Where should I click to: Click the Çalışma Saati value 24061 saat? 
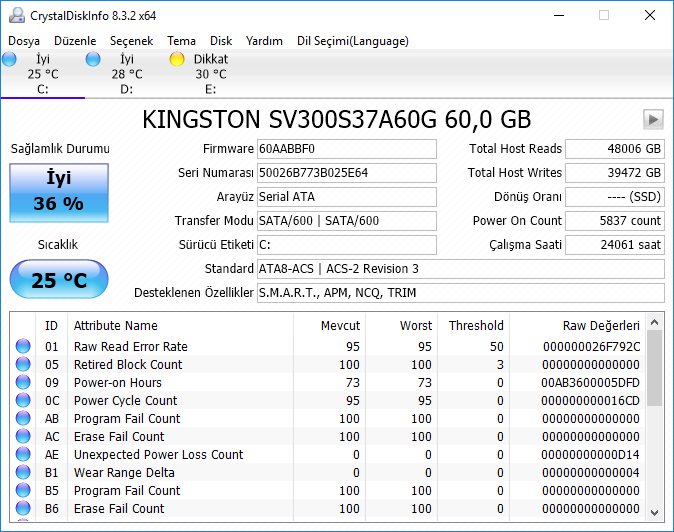(x=615, y=245)
